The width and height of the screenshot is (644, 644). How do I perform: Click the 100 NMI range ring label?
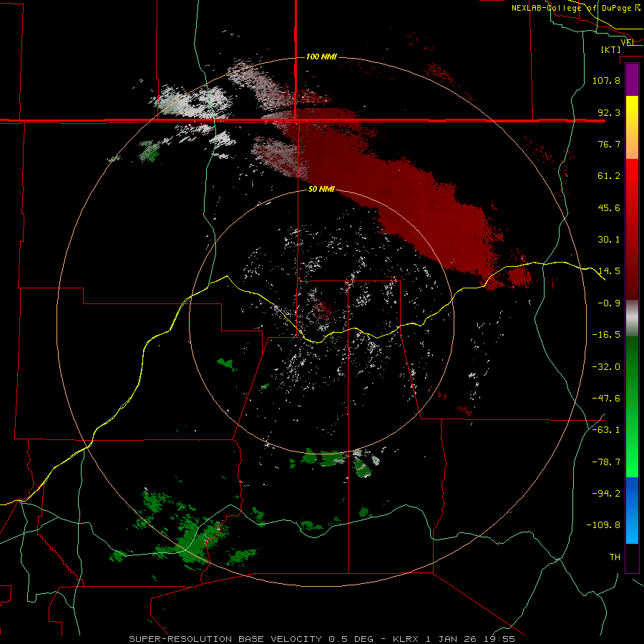tap(321, 57)
